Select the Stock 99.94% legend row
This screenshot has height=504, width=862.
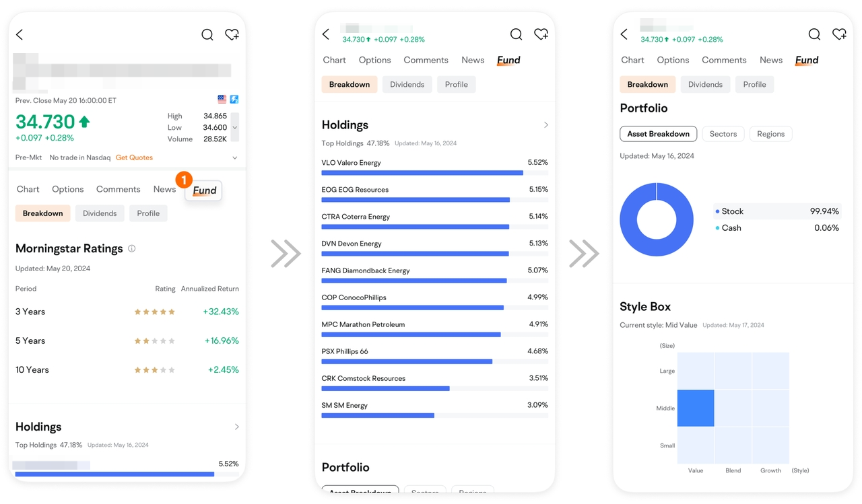[x=777, y=211]
